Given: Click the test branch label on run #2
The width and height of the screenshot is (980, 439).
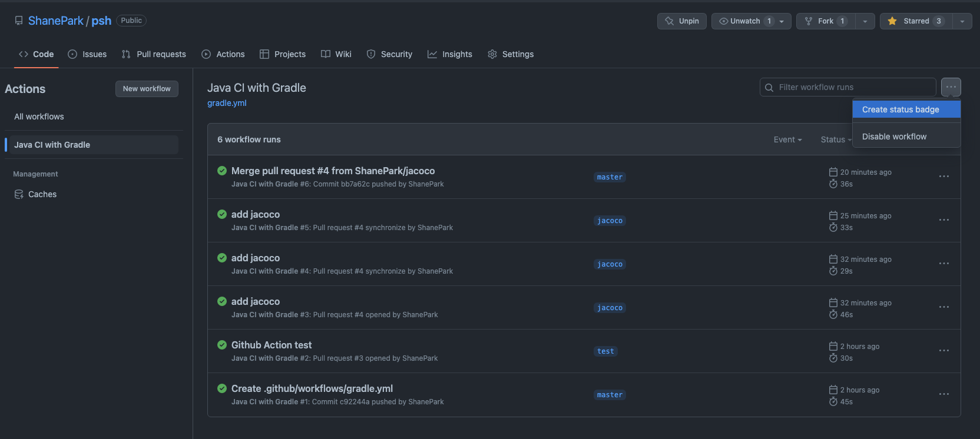Looking at the screenshot, I should point(605,351).
